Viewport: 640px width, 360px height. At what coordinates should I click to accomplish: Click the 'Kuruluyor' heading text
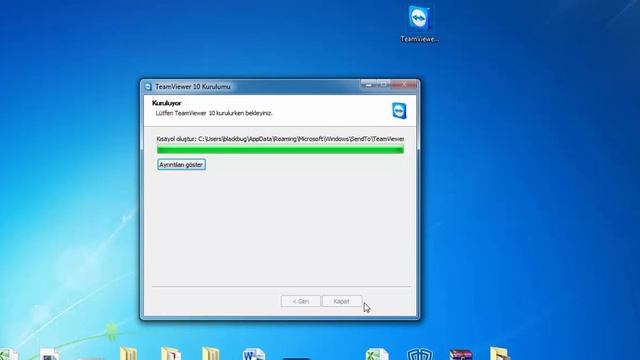coord(167,103)
